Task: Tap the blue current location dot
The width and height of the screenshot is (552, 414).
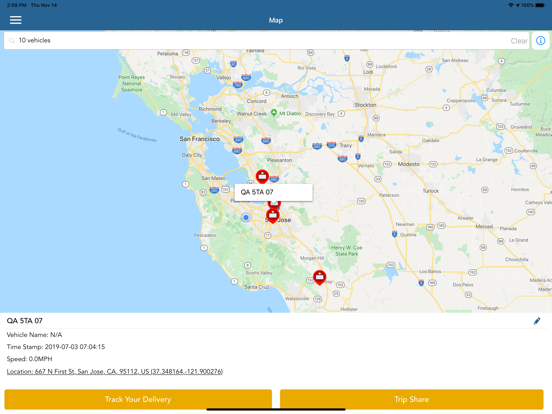Action: tap(246, 217)
